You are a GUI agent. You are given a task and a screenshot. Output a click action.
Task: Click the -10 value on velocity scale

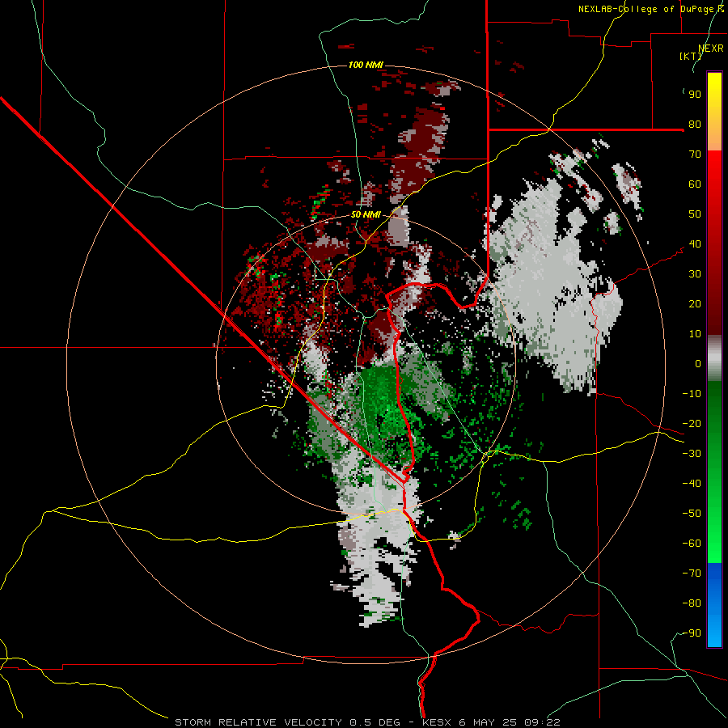pyautogui.click(x=692, y=394)
